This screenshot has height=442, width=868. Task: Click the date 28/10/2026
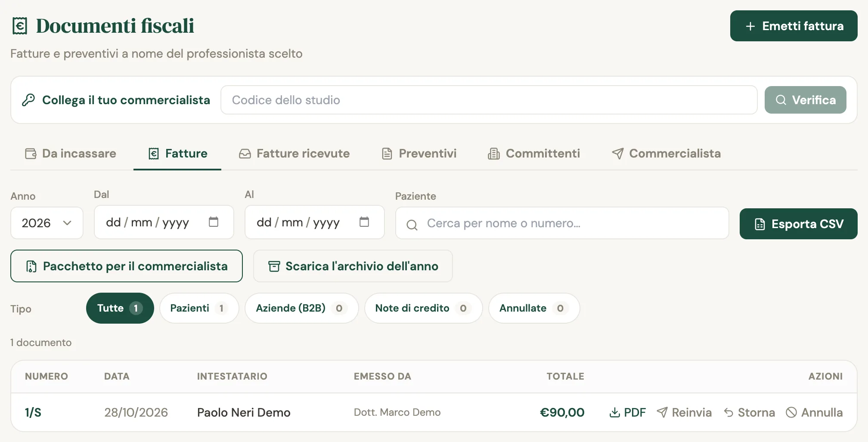pyautogui.click(x=136, y=412)
